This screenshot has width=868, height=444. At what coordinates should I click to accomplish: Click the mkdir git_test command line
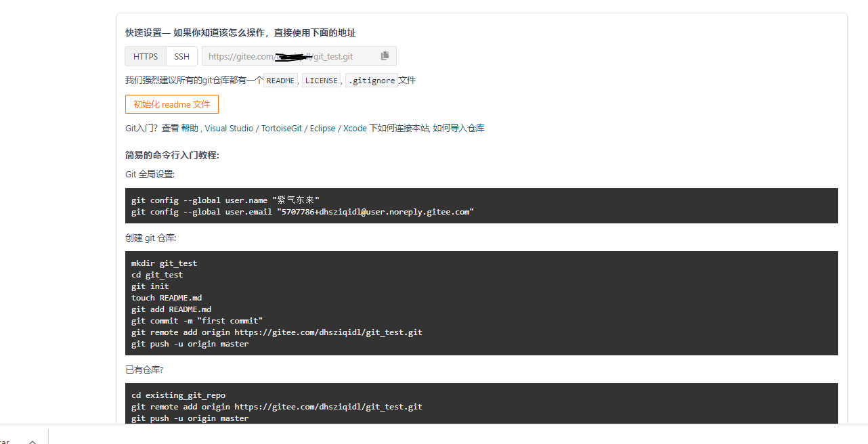(165, 263)
